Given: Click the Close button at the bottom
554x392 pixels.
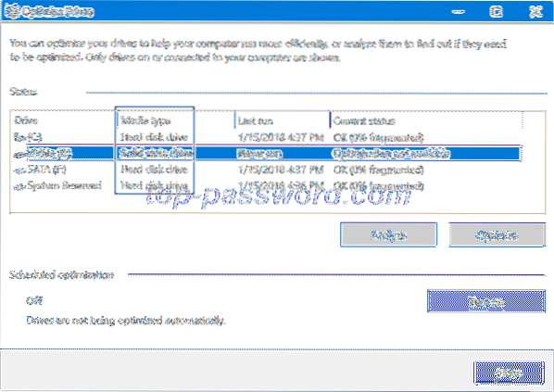Looking at the screenshot, I should pos(509,373).
